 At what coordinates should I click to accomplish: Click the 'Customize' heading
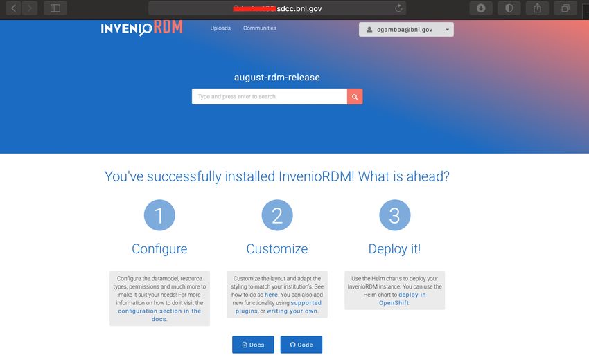pyautogui.click(x=277, y=249)
